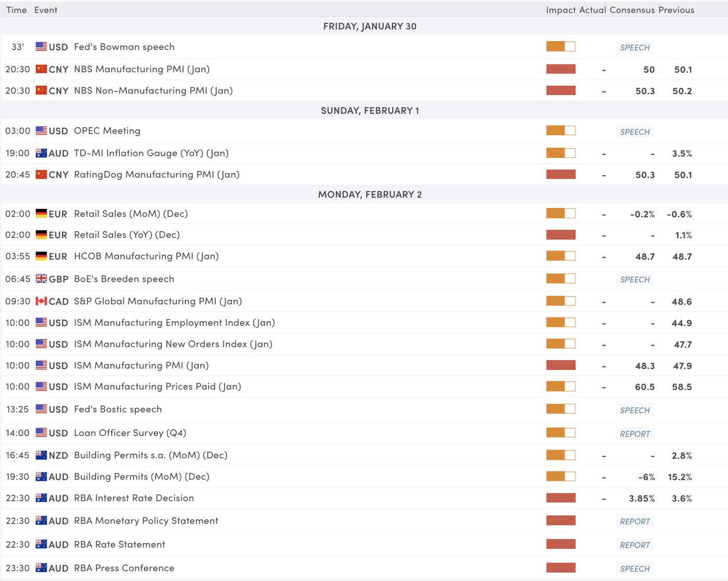Click the SPEECH tag for Fed's Bostic speech
Image resolution: width=728 pixels, height=581 pixels.
[635, 410]
